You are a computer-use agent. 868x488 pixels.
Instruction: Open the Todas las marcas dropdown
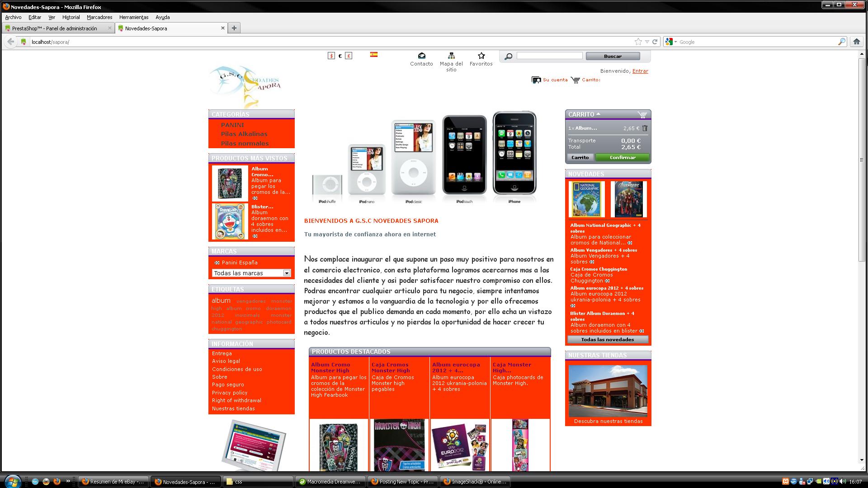(x=251, y=273)
